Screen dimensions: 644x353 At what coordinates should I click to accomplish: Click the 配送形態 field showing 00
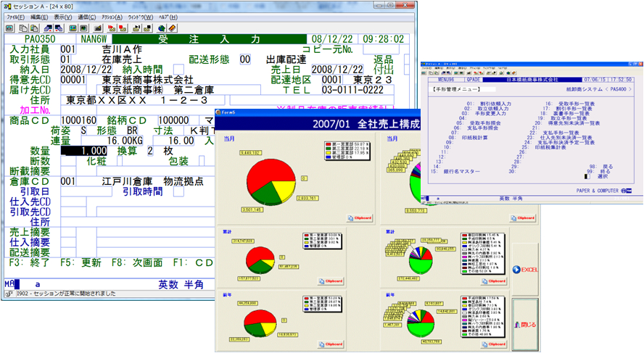click(x=245, y=59)
